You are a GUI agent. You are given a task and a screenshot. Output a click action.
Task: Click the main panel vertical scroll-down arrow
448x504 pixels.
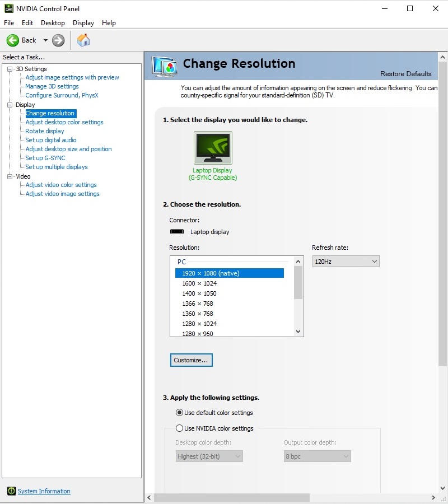[442, 488]
